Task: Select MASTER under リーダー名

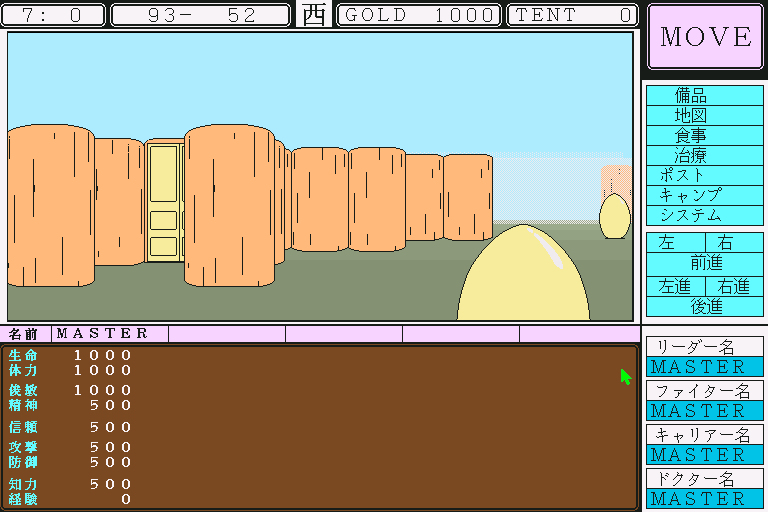Action: [704, 367]
